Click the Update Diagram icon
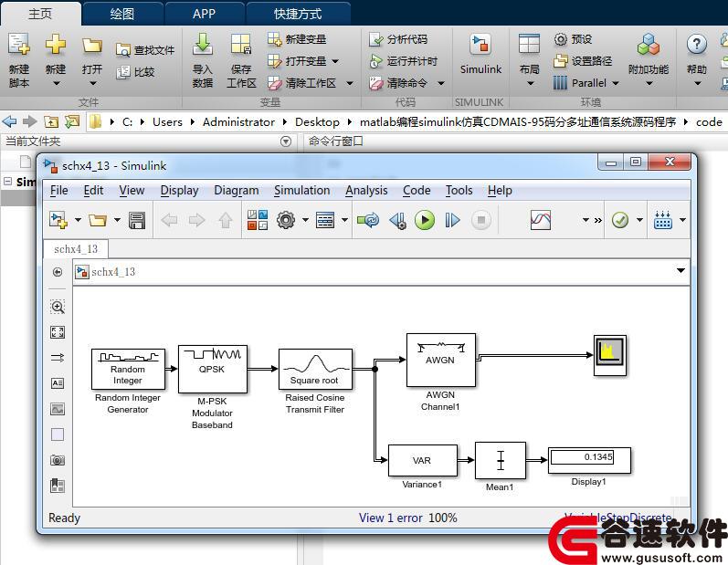 coord(368,220)
